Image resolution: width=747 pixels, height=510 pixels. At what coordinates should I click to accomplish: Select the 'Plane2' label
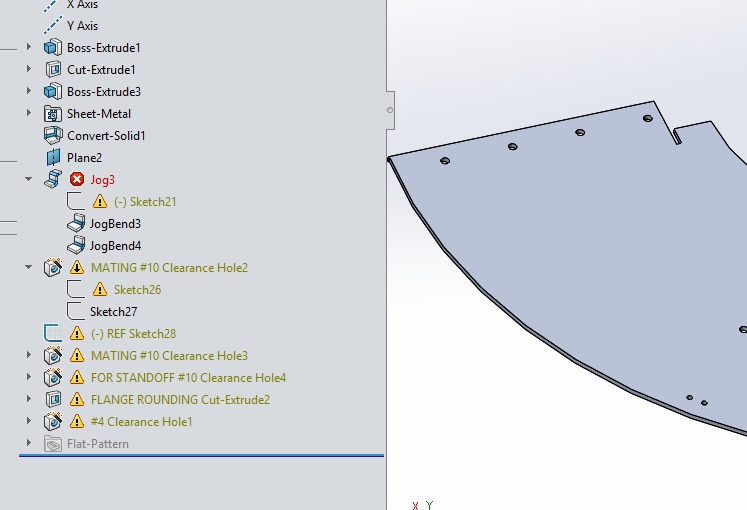pos(84,158)
